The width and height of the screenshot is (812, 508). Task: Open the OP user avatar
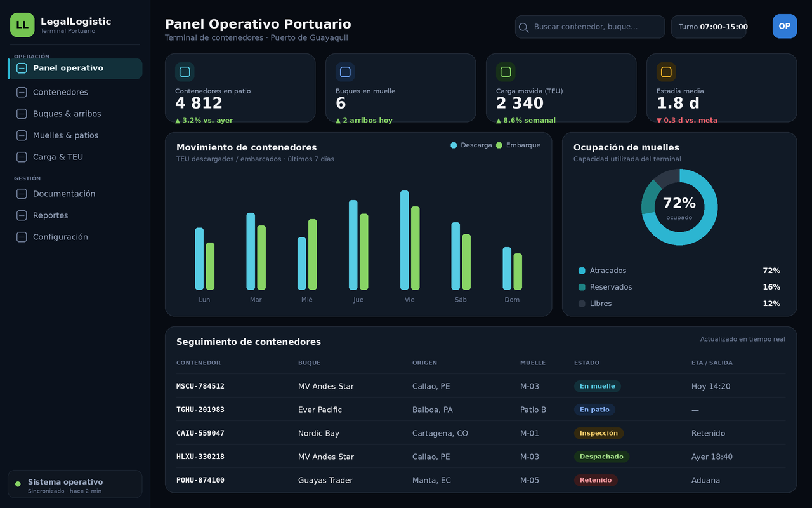[x=785, y=26]
